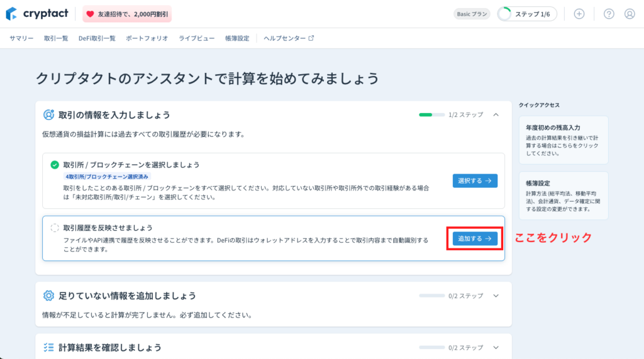Click the external link icon beside ヘルプセンター
The height and width of the screenshot is (359, 644).
coord(311,38)
